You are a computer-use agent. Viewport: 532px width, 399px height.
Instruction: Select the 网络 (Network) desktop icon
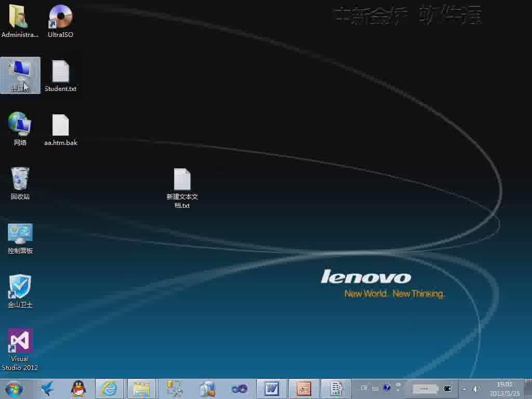coord(20,129)
